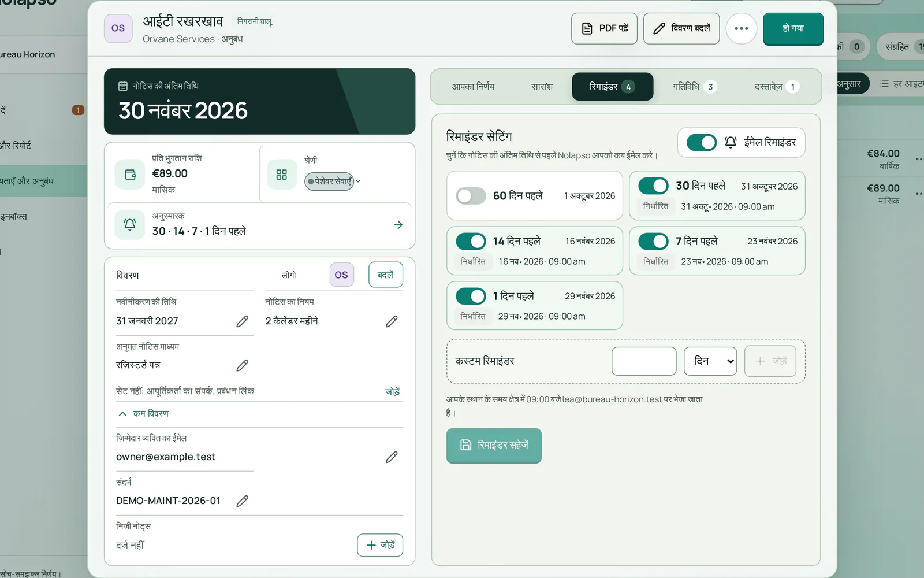Click the जोड़ें link for supplier contact
Viewport: 924px width, 578px height.
tap(393, 391)
